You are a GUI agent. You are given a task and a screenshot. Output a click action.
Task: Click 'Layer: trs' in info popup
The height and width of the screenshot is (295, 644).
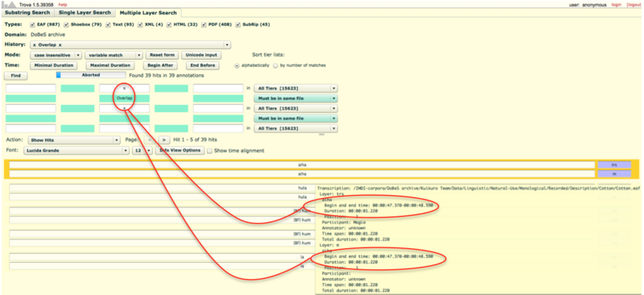[x=332, y=193]
